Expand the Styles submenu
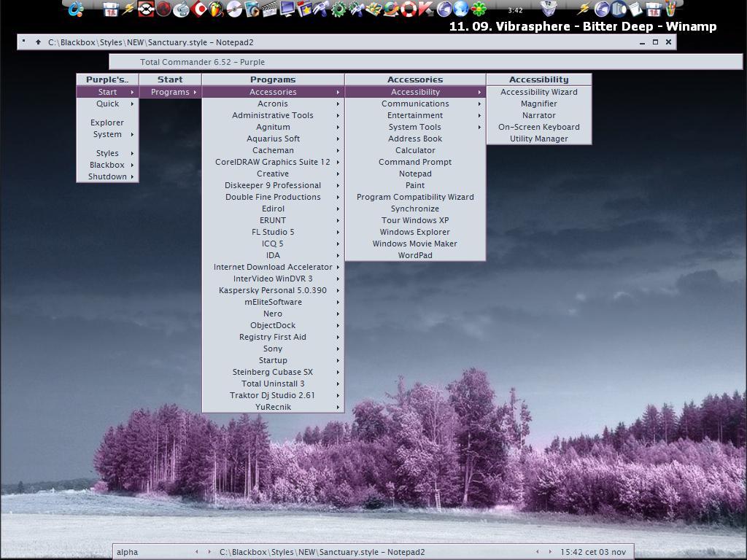 tap(108, 153)
